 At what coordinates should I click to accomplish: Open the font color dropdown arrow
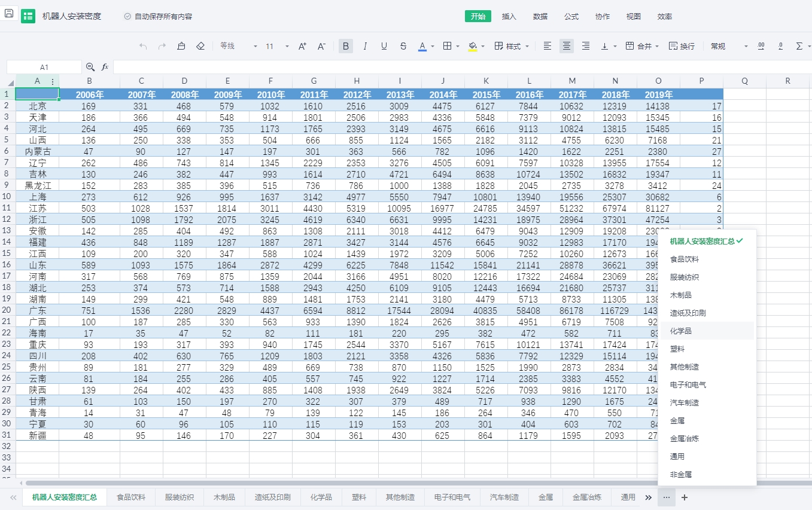[433, 46]
